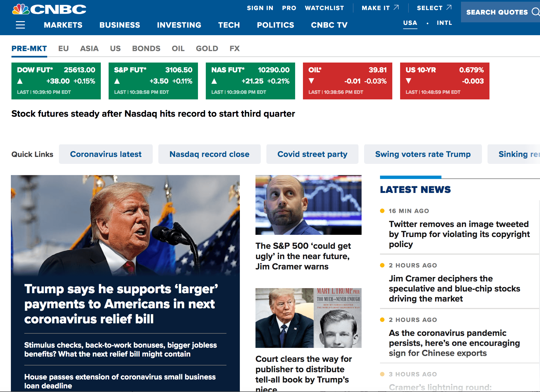Select the ASIA markets tab
The width and height of the screenshot is (540, 392).
[89, 49]
